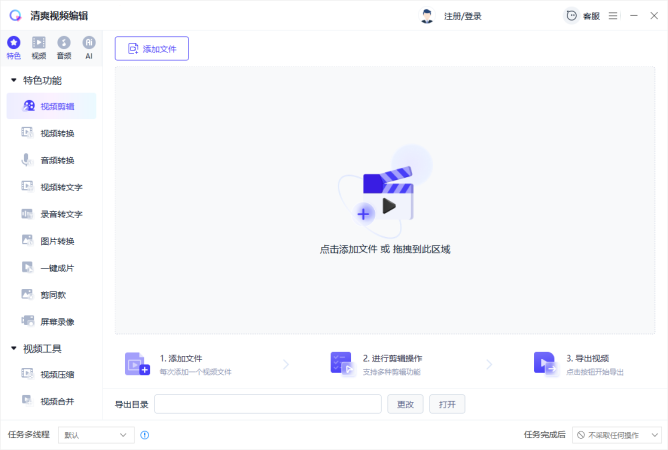Expand the 任务完成后 action dropdown

[617, 435]
